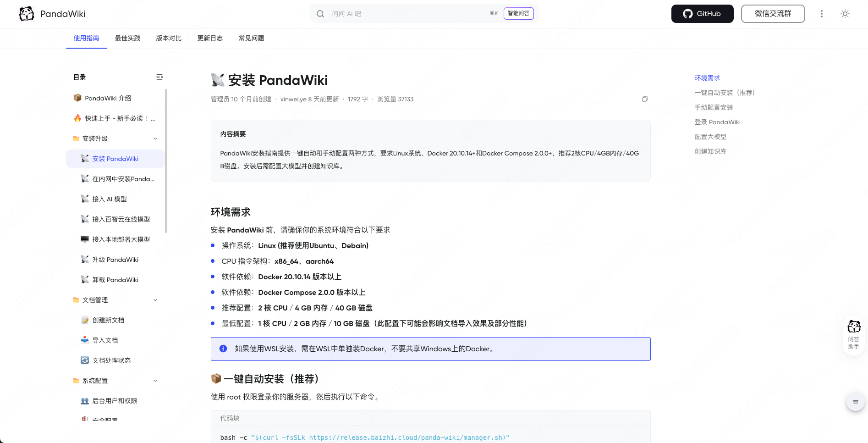
Task: Open 卸载 PandaWiki page
Action: (115, 280)
